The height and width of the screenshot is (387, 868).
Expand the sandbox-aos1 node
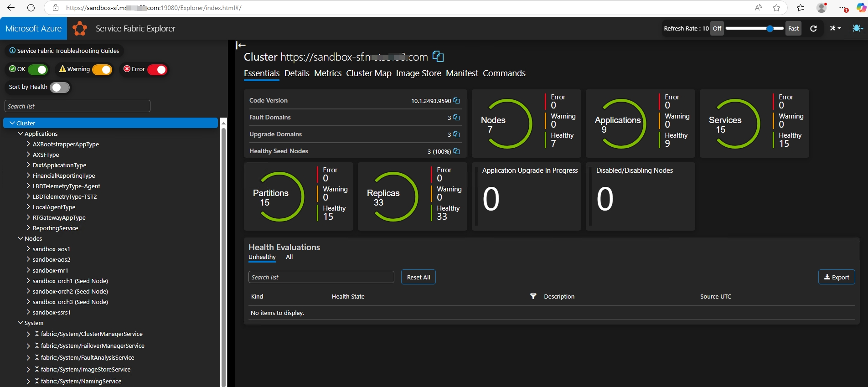click(x=29, y=249)
